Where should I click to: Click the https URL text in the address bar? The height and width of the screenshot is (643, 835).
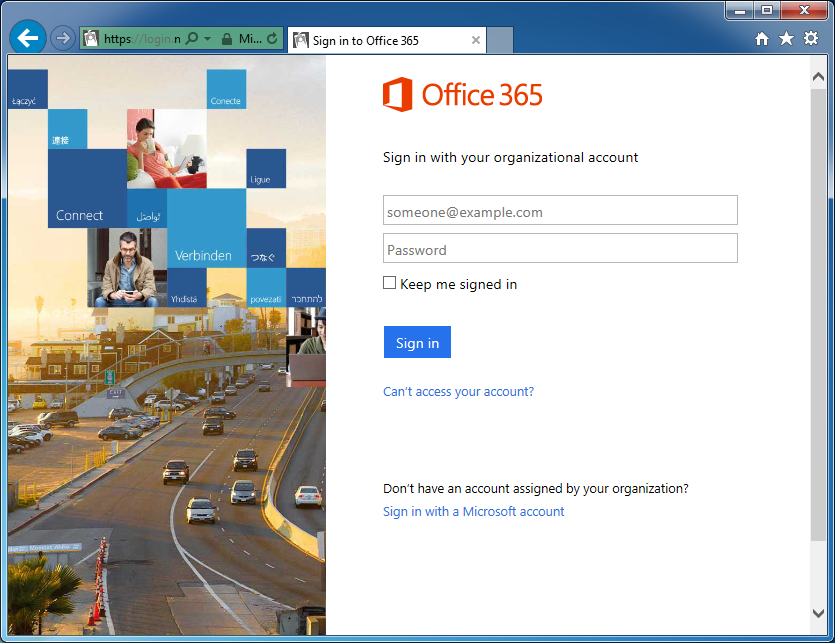[142, 39]
